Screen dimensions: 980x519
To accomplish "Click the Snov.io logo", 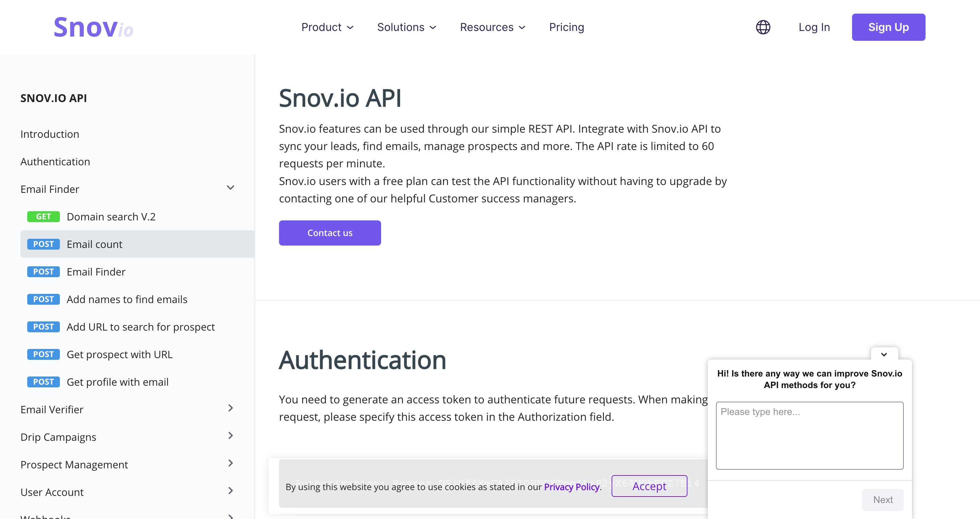I will (93, 27).
